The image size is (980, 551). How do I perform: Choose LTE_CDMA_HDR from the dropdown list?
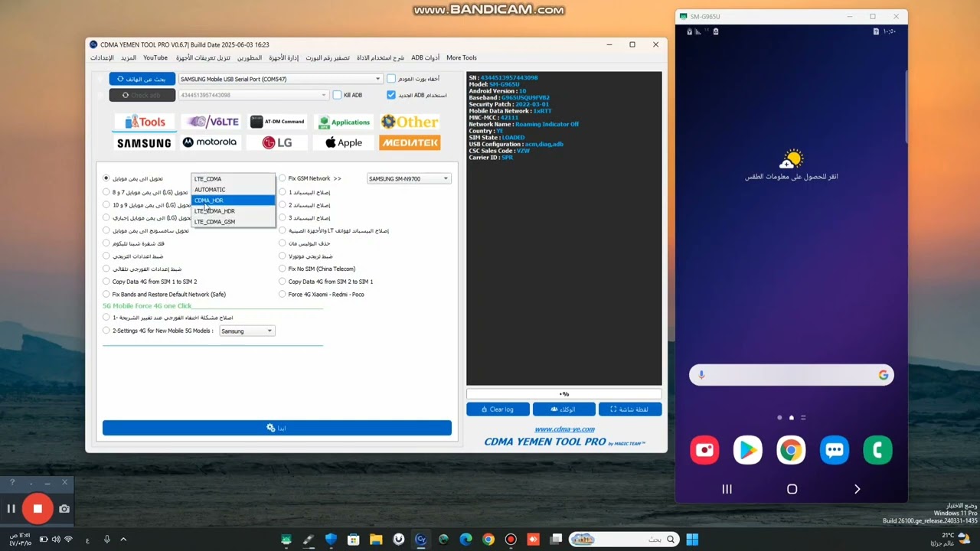tap(233, 211)
